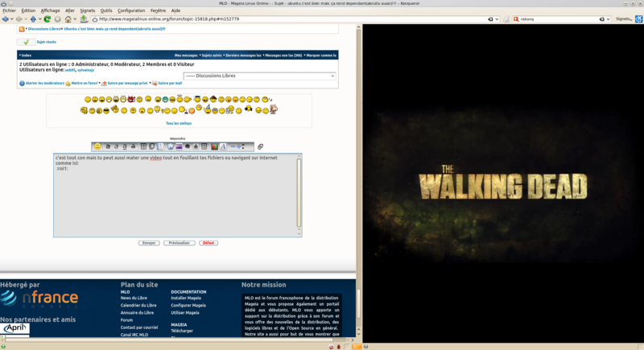
Task: Click the grey forward navigation arrow
Action: pos(19,19)
